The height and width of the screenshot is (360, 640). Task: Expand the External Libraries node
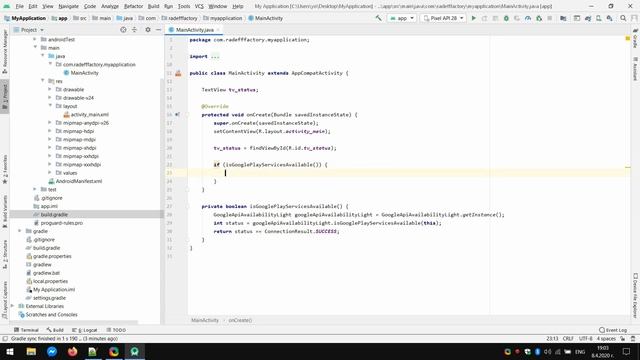(12, 306)
